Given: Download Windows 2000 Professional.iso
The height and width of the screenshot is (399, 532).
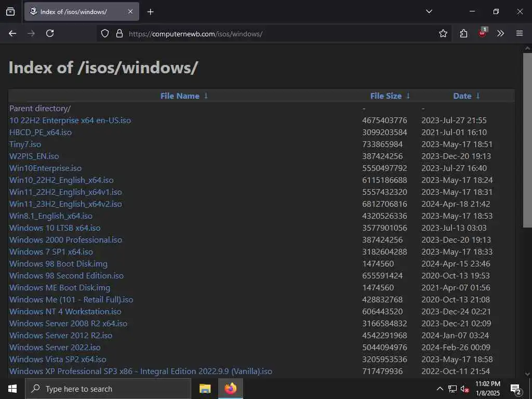Looking at the screenshot, I should (65, 240).
